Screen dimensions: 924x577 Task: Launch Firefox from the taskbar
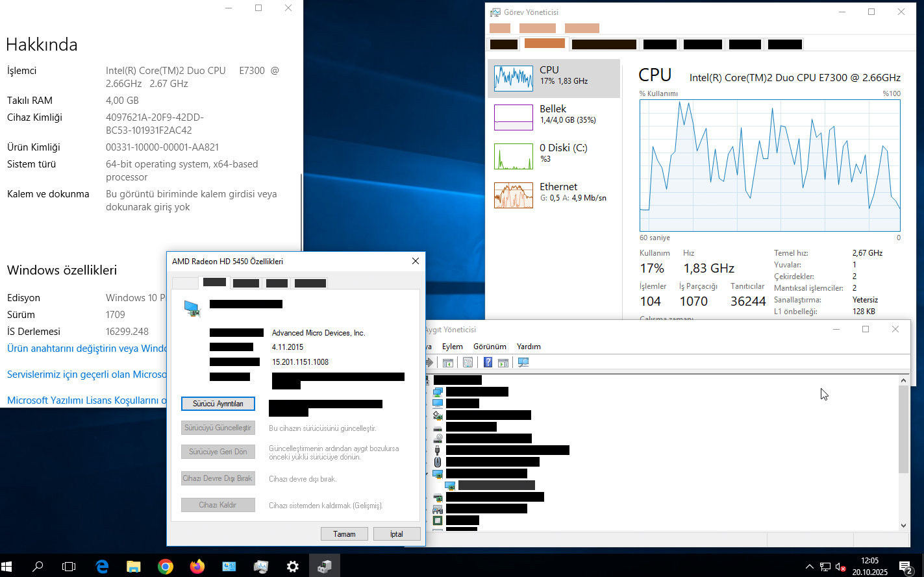197,566
